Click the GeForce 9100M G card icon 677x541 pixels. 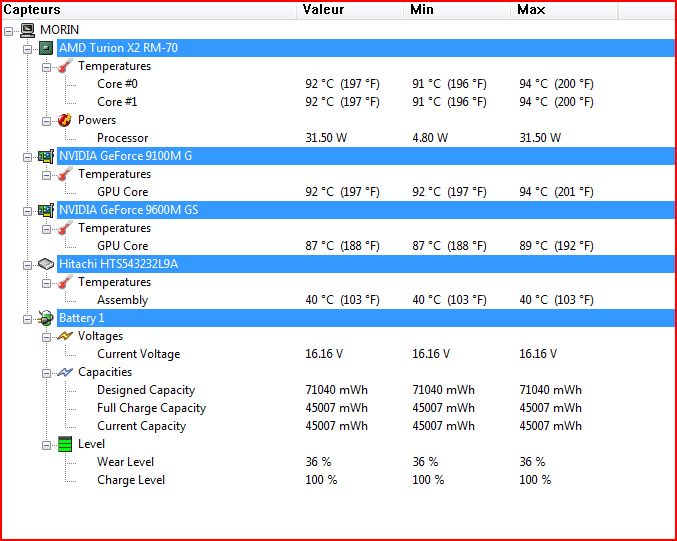pyautogui.click(x=46, y=156)
